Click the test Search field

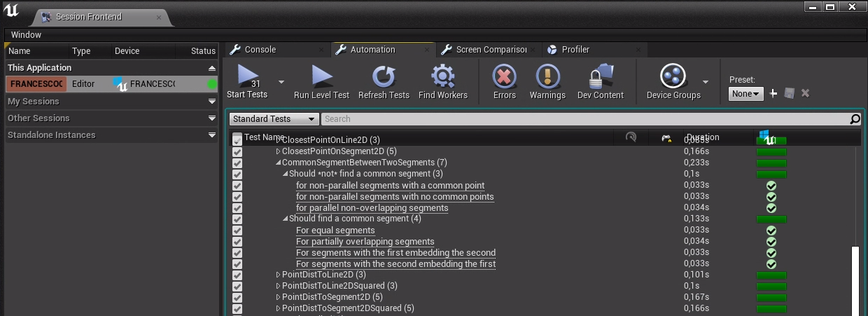584,119
